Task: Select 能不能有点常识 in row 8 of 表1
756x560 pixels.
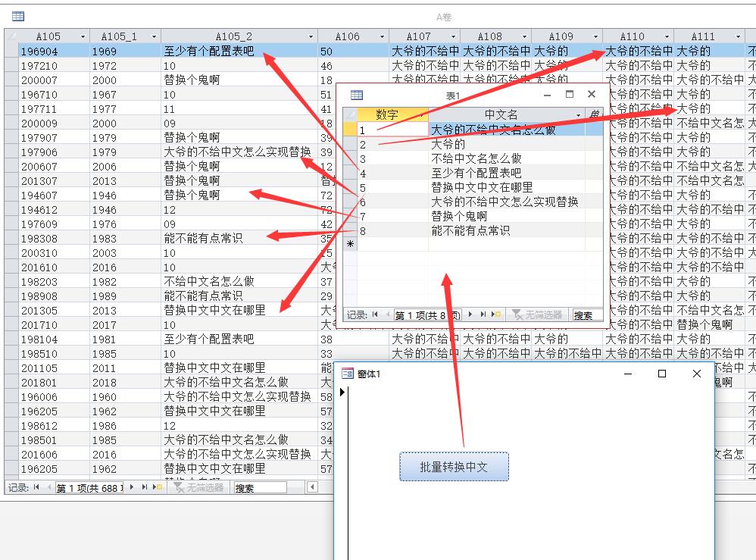Action: (507, 230)
